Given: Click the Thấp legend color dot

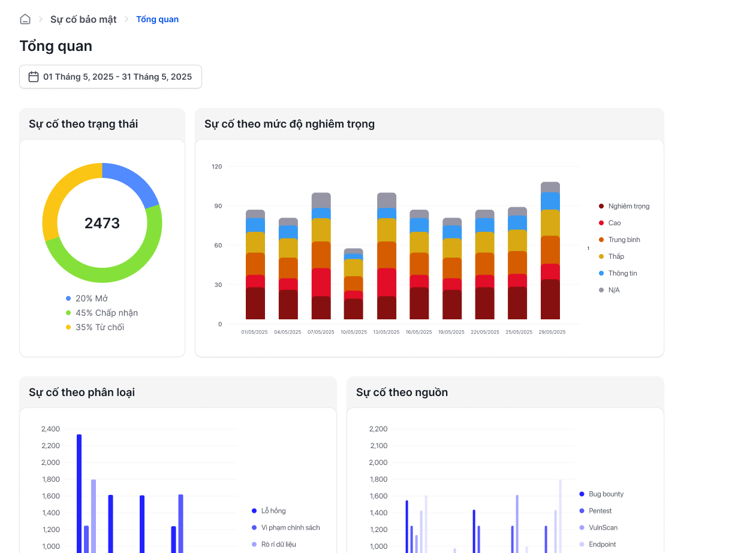Looking at the screenshot, I should (x=601, y=256).
